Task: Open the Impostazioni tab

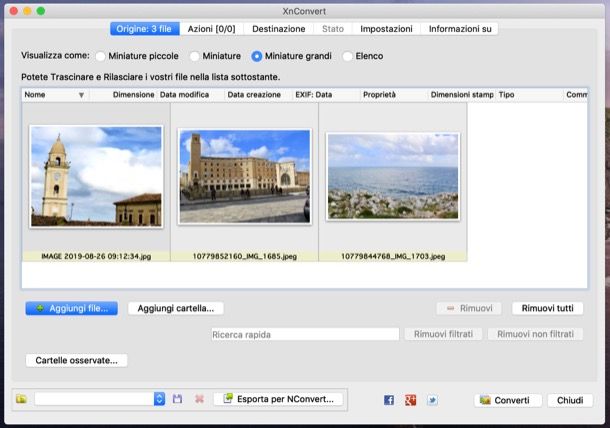Action: click(386, 29)
